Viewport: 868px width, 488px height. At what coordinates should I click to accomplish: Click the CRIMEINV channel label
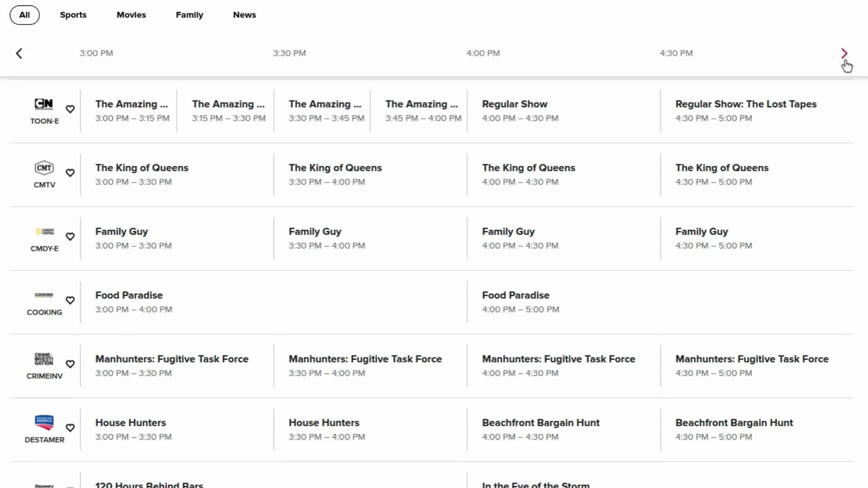44,376
